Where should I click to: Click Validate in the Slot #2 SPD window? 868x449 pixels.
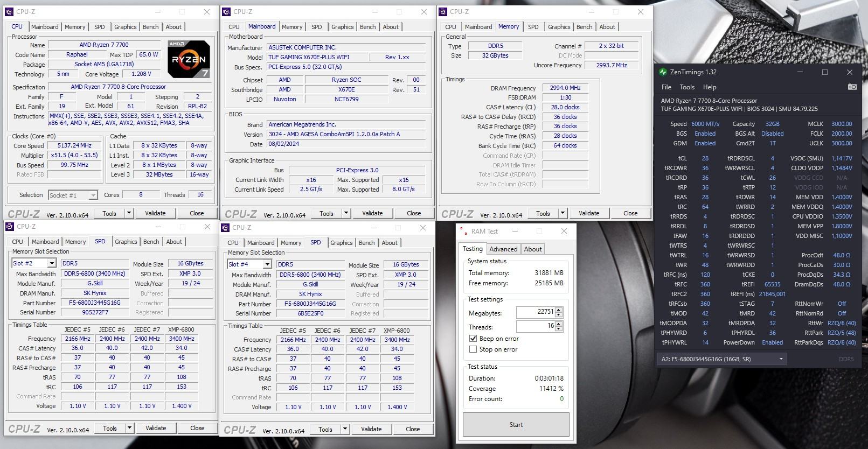[x=156, y=428]
